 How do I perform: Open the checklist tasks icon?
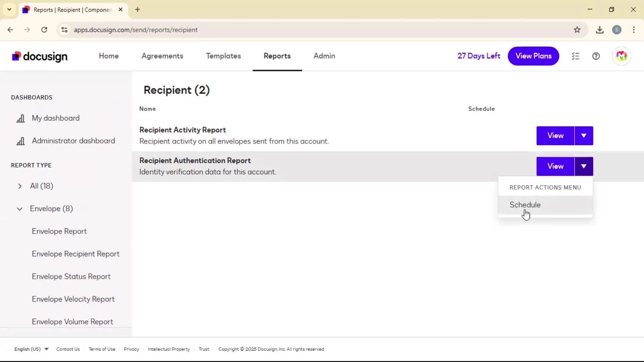click(576, 56)
